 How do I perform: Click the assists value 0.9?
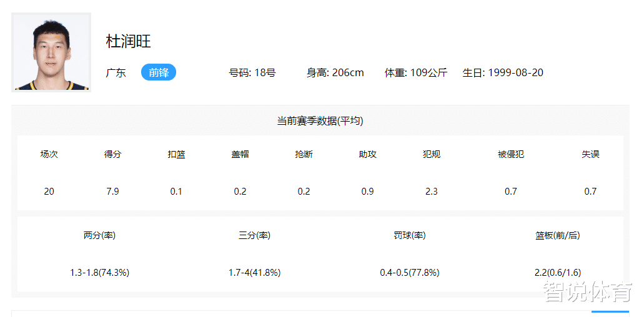click(367, 192)
